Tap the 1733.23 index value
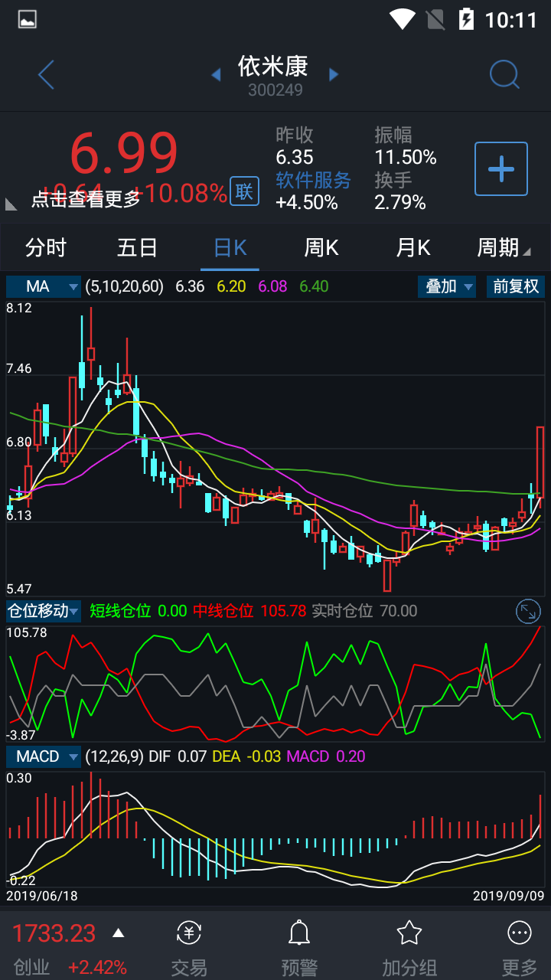The height and width of the screenshot is (980, 551). pos(54,933)
